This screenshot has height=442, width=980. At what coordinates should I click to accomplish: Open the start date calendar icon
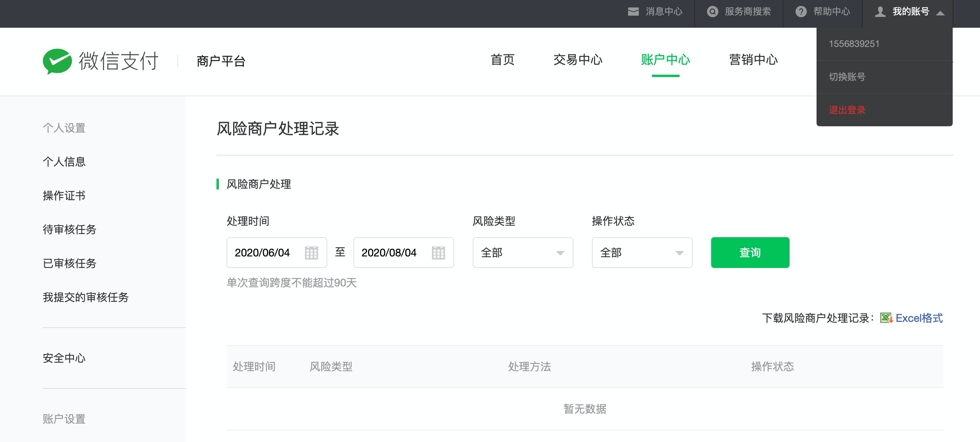tap(311, 253)
